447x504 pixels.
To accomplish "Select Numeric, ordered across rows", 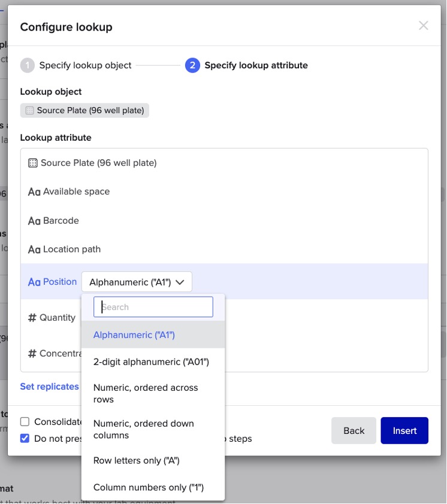I will coord(146,393).
